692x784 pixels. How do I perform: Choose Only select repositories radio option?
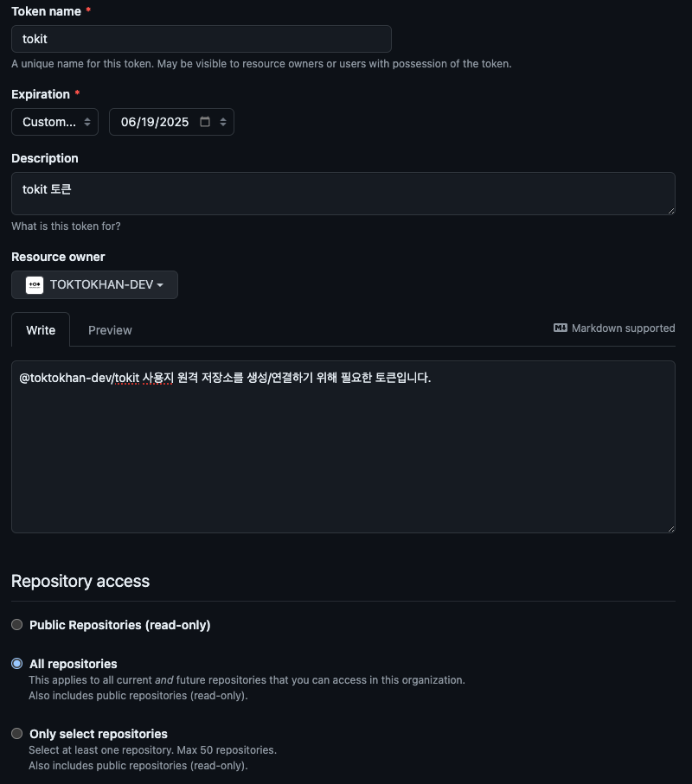tap(17, 734)
